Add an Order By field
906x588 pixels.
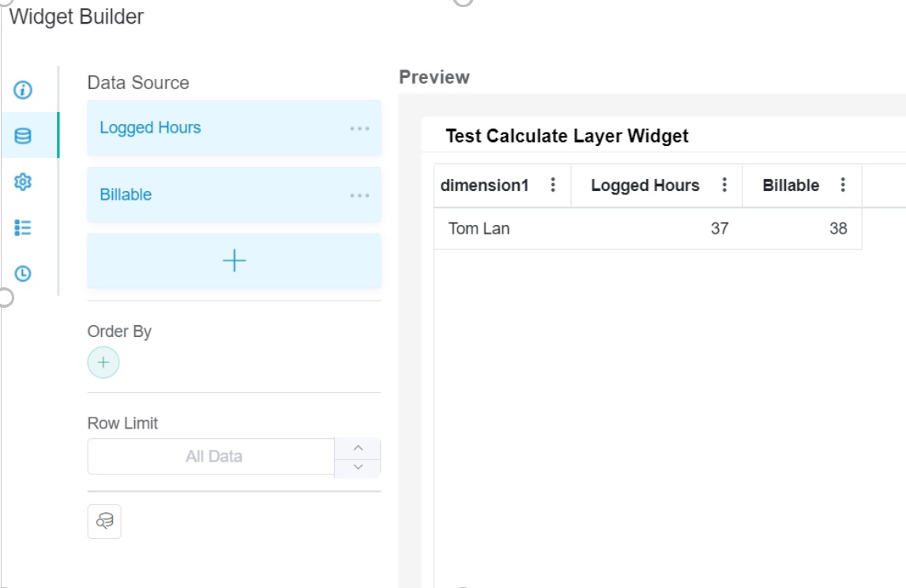coord(103,362)
